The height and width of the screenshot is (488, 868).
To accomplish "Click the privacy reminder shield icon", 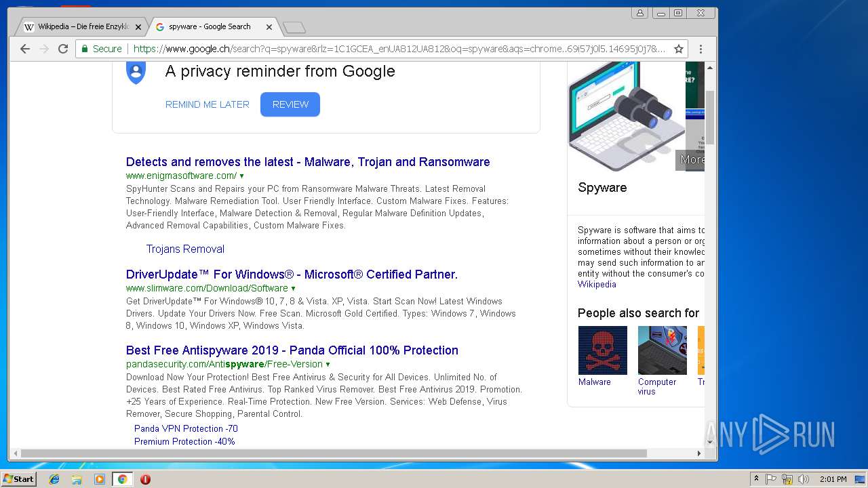I will pos(136,72).
